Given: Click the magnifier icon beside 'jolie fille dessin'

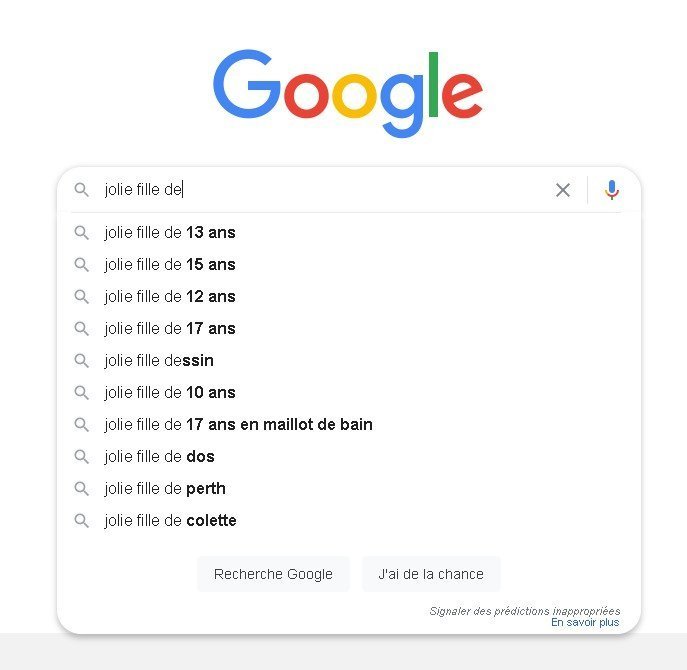Looking at the screenshot, I should pos(82,360).
